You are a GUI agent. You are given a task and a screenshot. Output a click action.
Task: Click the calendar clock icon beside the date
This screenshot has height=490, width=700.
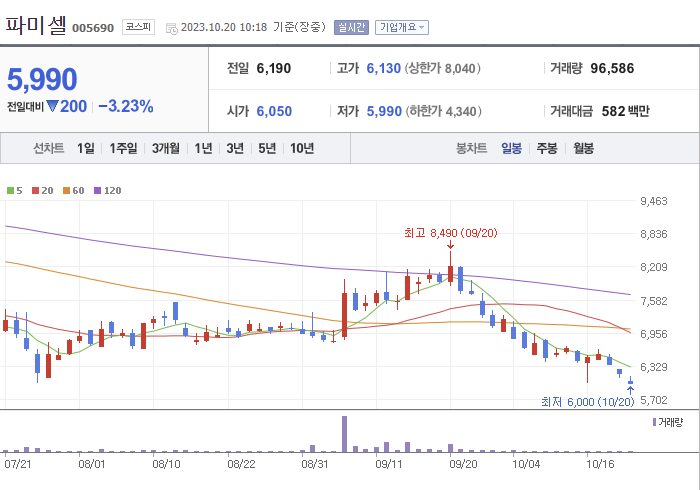pos(171,29)
